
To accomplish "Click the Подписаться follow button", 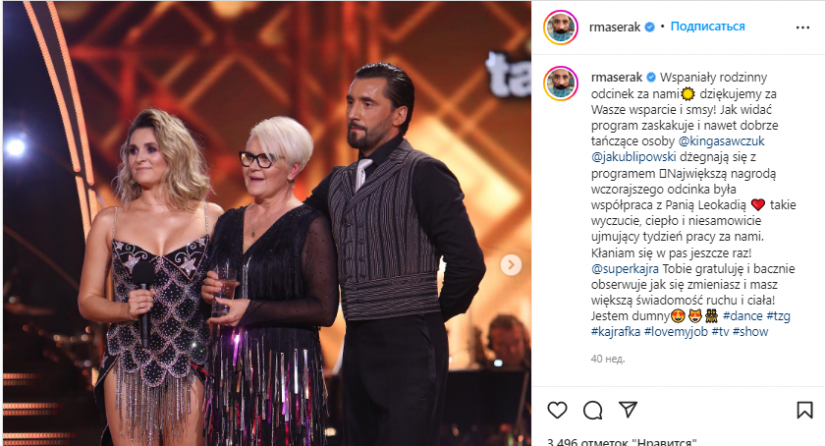I will coord(708,26).
